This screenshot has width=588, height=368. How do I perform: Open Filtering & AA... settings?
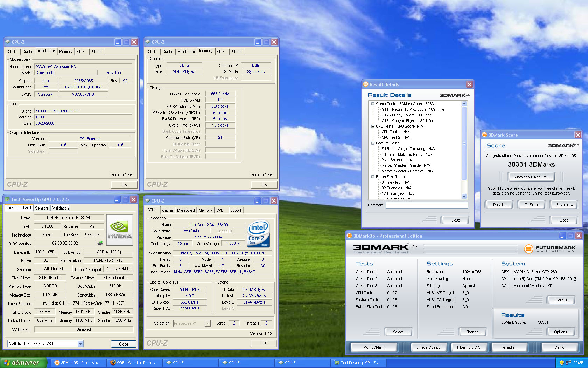coord(470,347)
